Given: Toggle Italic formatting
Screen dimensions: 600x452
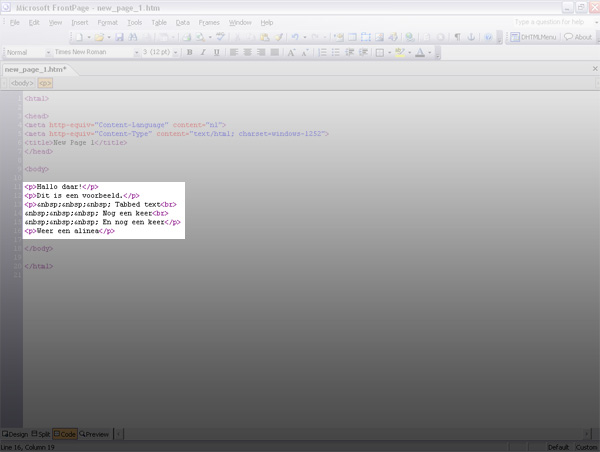Looking at the screenshot, I should click(203, 52).
